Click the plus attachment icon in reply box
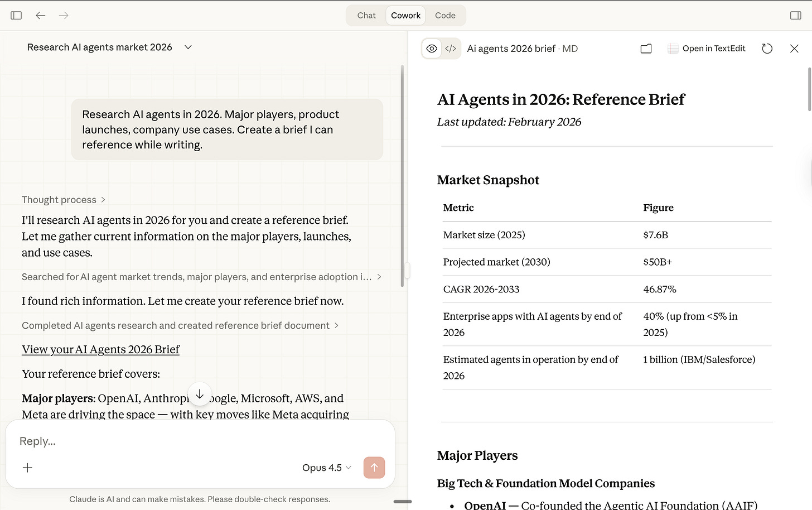The height and width of the screenshot is (510, 812). 27,468
